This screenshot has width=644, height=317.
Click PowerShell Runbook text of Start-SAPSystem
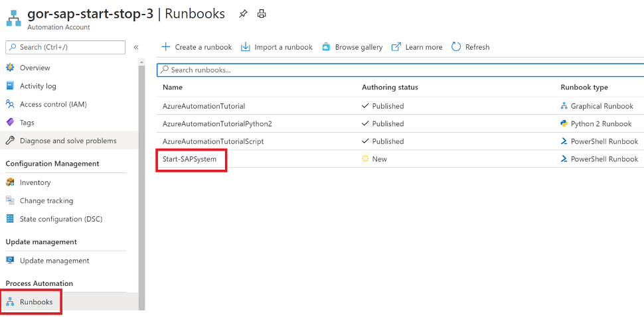(605, 159)
